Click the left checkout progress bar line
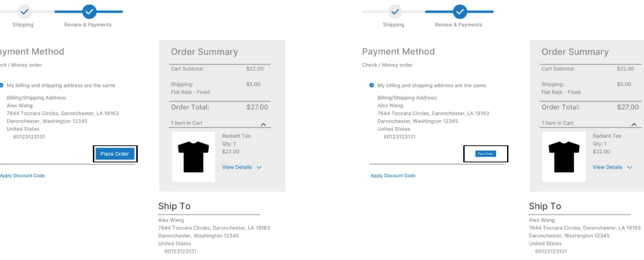The width and height of the screenshot is (644, 260). point(62,11)
